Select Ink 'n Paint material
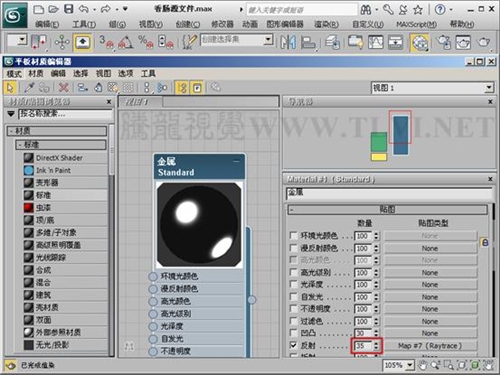This screenshot has width=500, height=375. [65, 170]
